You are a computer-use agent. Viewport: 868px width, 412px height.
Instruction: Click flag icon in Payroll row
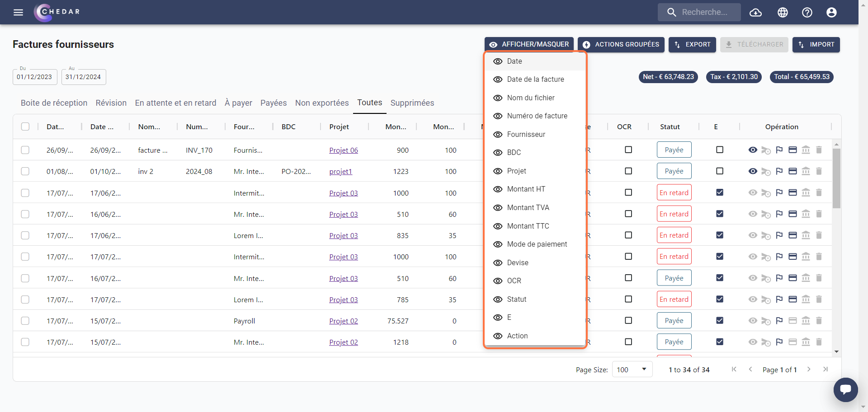pyautogui.click(x=779, y=321)
